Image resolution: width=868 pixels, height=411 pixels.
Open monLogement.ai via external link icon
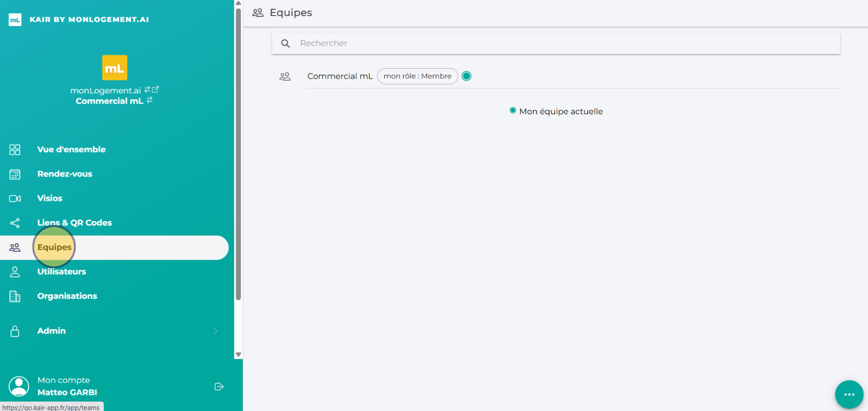[x=156, y=90]
